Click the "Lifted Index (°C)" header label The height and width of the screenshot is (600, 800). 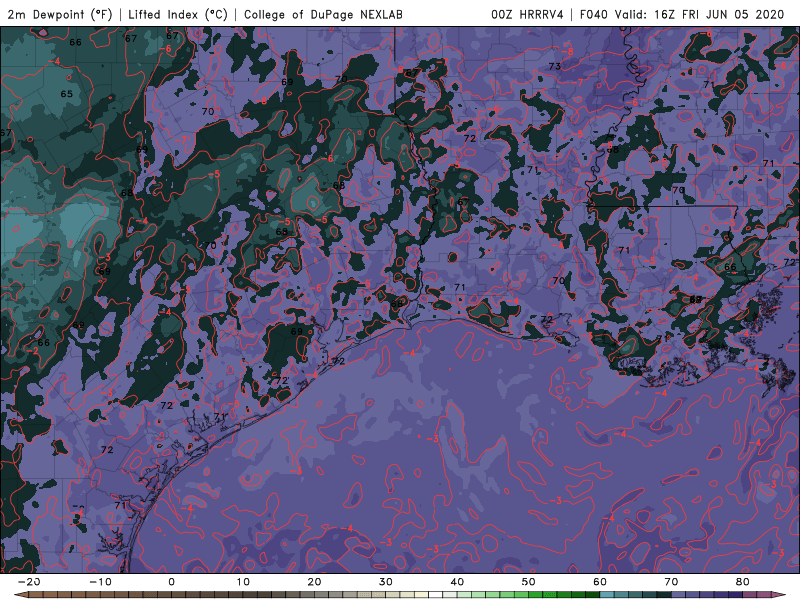click(178, 14)
